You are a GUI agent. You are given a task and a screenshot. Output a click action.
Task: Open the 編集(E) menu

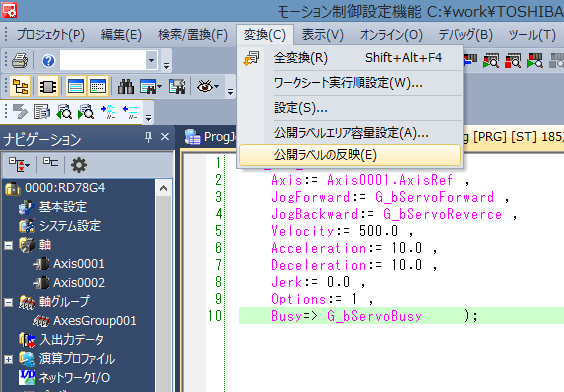tap(121, 35)
